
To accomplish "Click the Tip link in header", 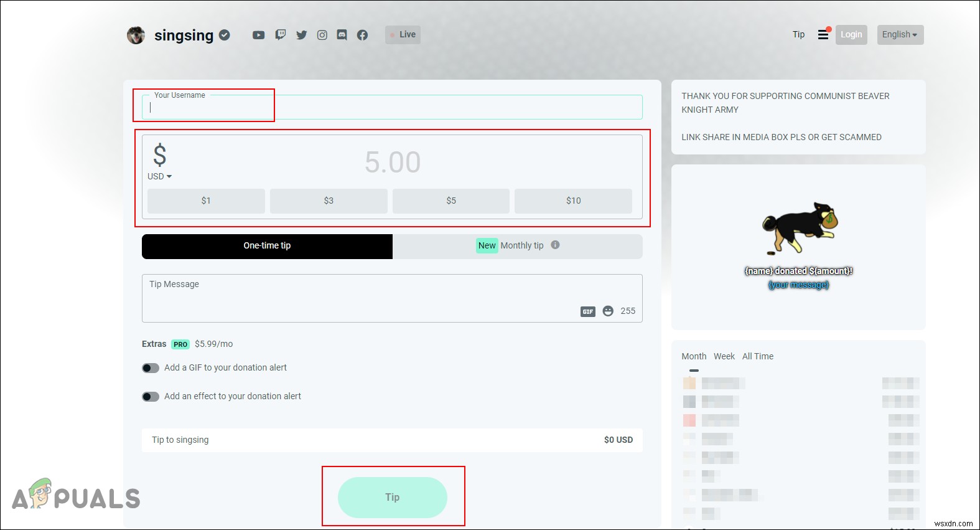I will [799, 34].
